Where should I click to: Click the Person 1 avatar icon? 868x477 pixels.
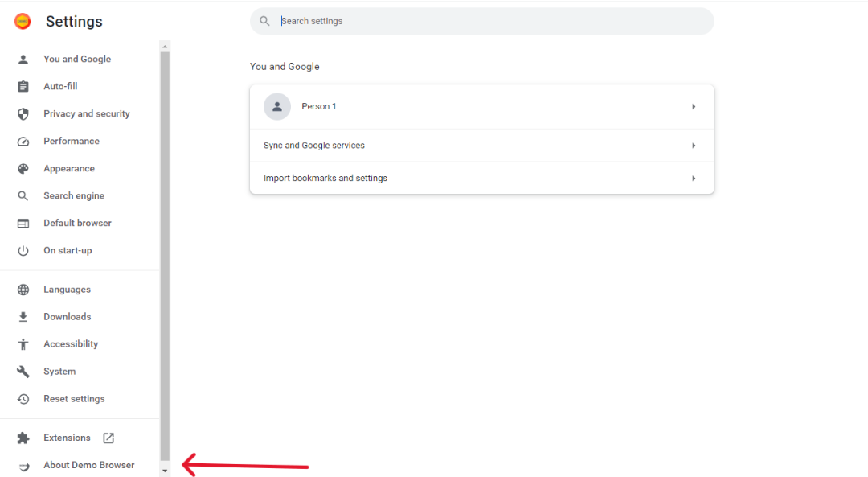(x=277, y=106)
